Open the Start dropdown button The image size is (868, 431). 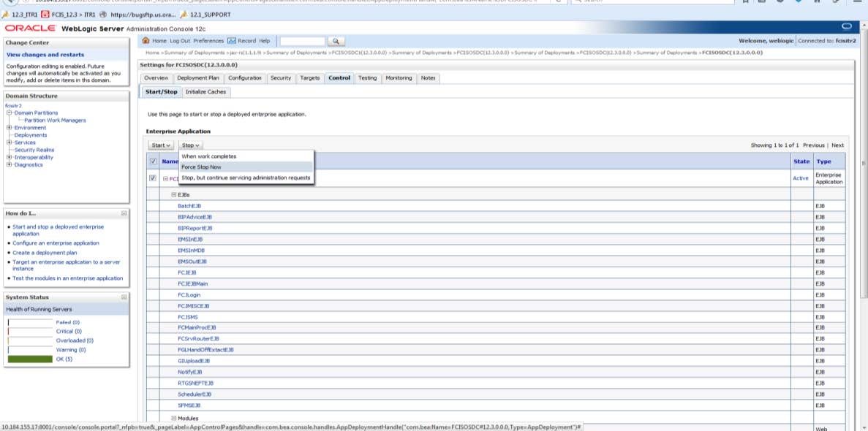(161, 145)
